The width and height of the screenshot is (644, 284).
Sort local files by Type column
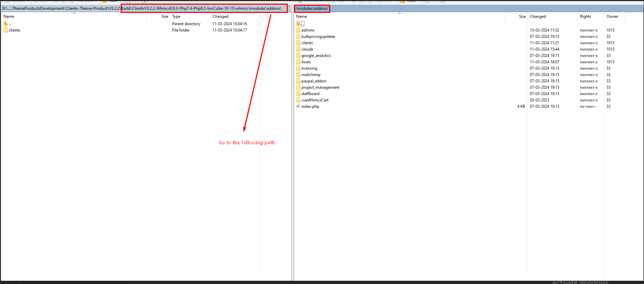click(176, 17)
